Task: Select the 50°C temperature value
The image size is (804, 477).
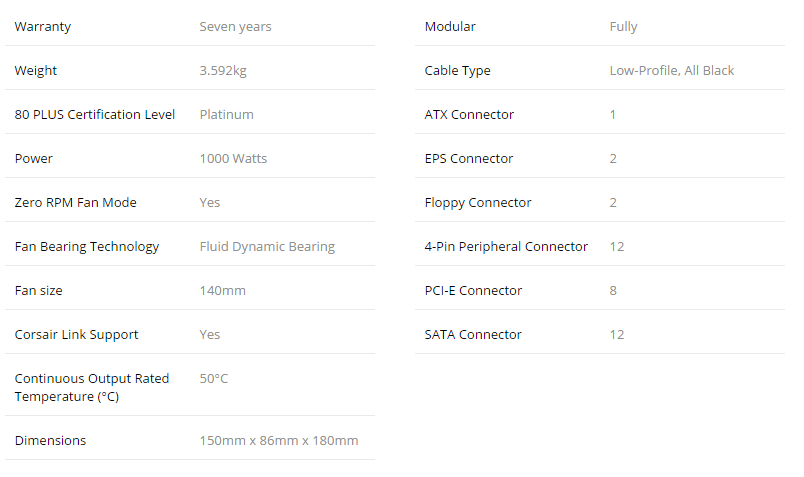Action: pyautogui.click(x=214, y=379)
